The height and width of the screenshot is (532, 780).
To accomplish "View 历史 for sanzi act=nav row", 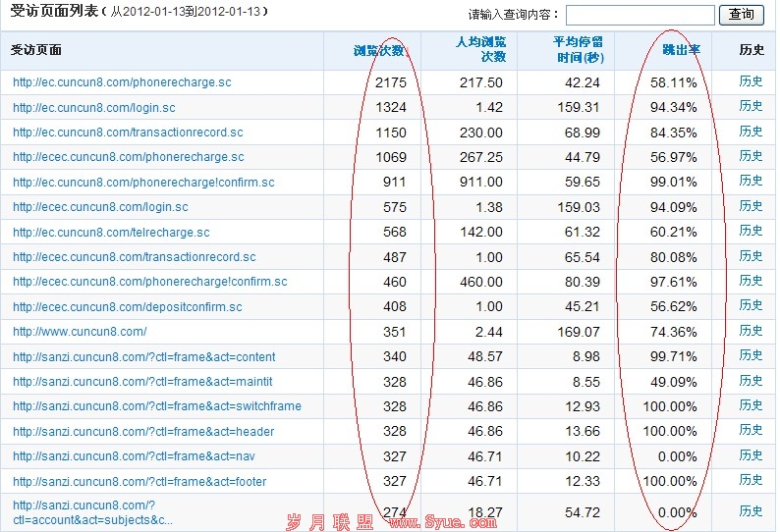I will [751, 455].
